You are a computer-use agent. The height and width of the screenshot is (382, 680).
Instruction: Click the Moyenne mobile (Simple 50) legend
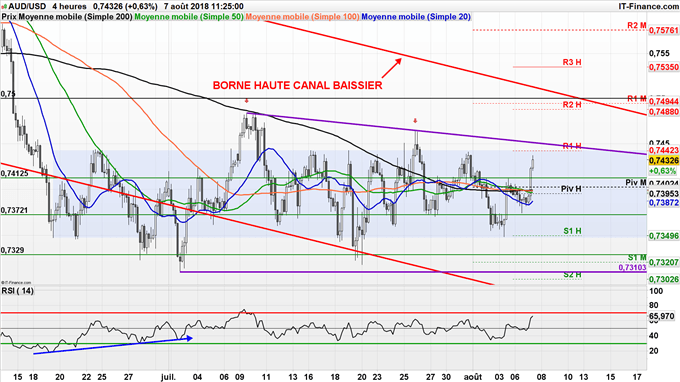[189, 16]
